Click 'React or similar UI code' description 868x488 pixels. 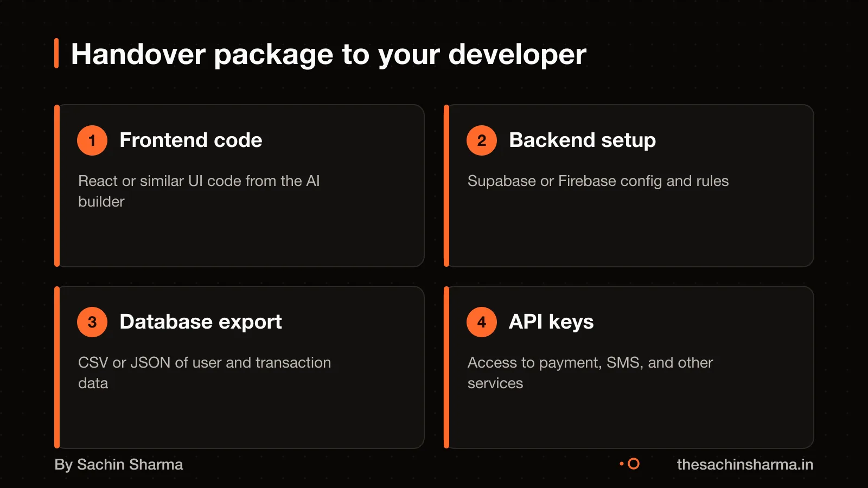199,191
